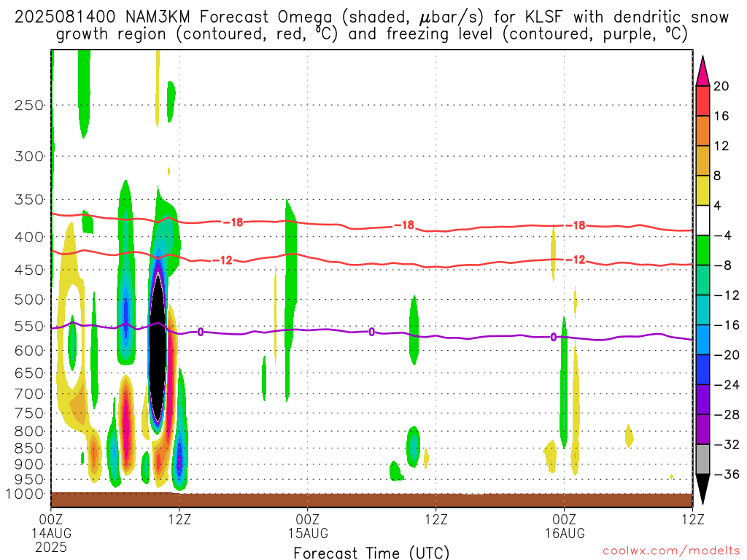Click the colorbar value label -8
This screenshot has width=747, height=560.
click(723, 265)
